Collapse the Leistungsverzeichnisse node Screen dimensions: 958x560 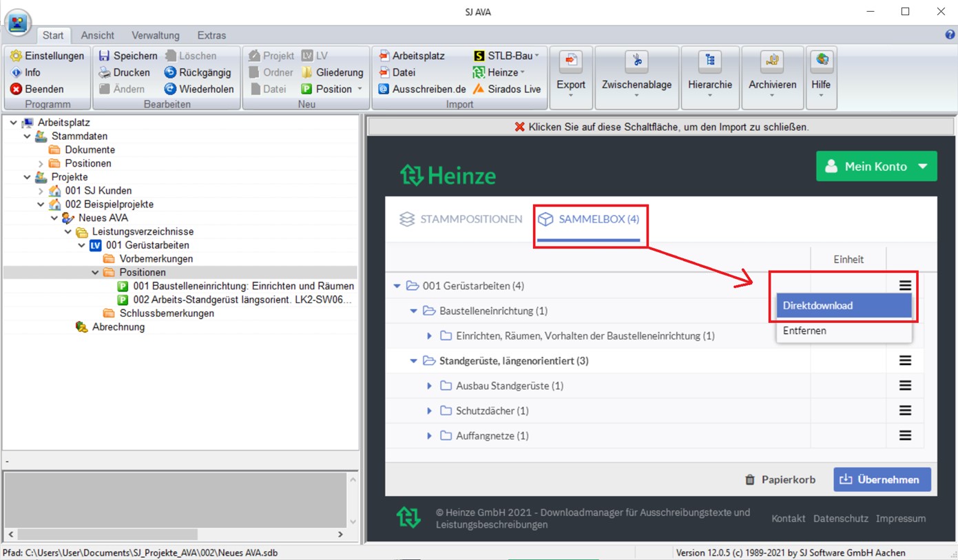pyautogui.click(x=68, y=232)
